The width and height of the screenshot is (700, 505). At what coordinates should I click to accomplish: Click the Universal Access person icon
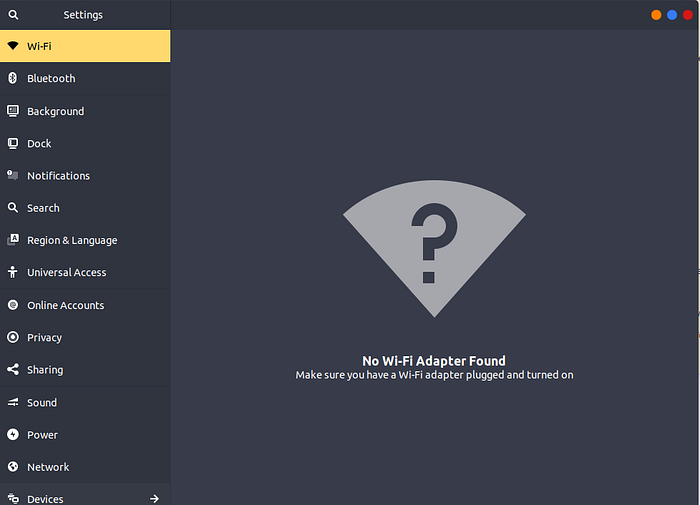click(13, 272)
